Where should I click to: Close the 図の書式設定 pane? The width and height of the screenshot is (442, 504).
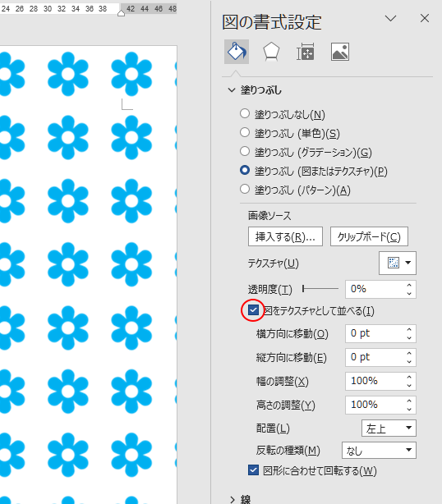[425, 18]
